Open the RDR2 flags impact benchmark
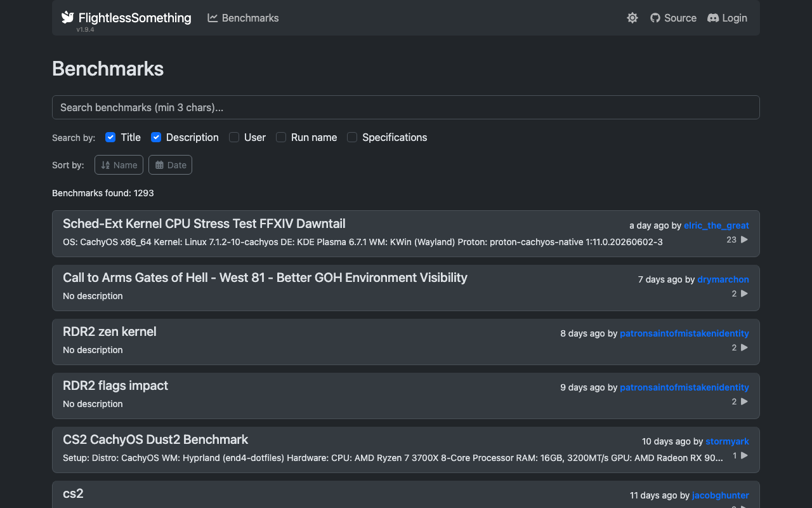 406,396
